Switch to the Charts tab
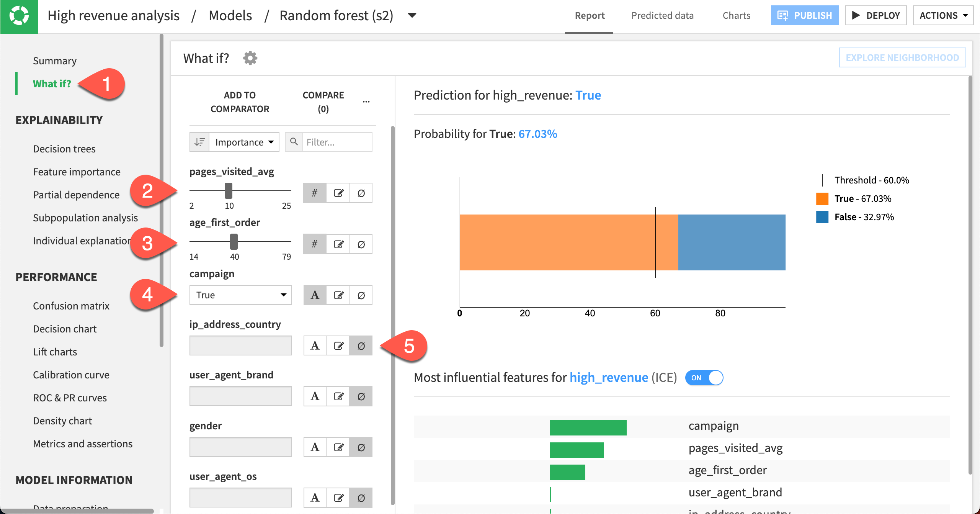The height and width of the screenshot is (514, 980). tap(736, 15)
